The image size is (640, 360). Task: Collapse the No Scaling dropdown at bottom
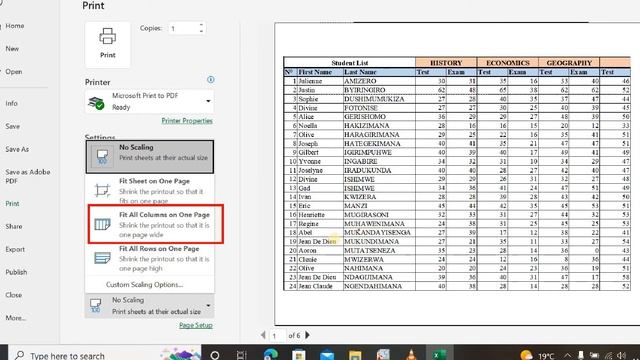pyautogui.click(x=149, y=306)
